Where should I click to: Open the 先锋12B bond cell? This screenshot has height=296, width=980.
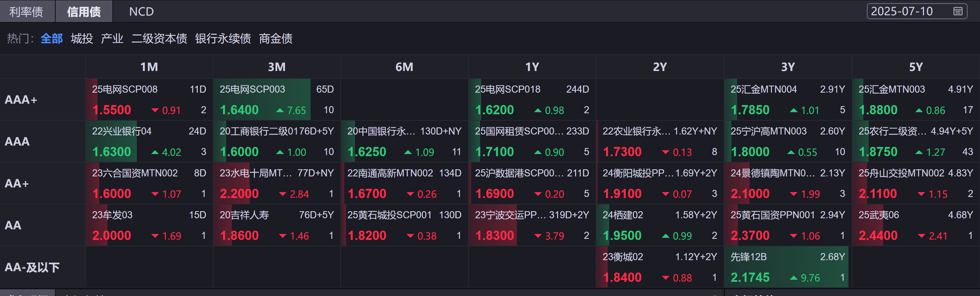point(787,267)
